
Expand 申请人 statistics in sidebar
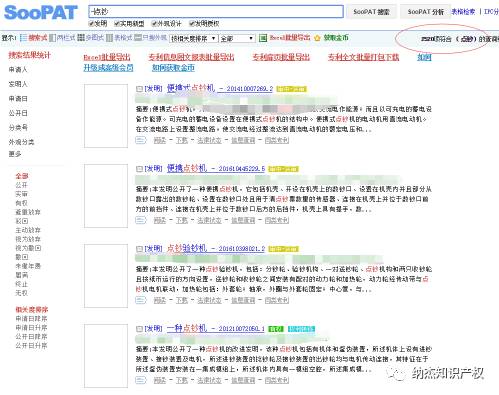coord(18,70)
